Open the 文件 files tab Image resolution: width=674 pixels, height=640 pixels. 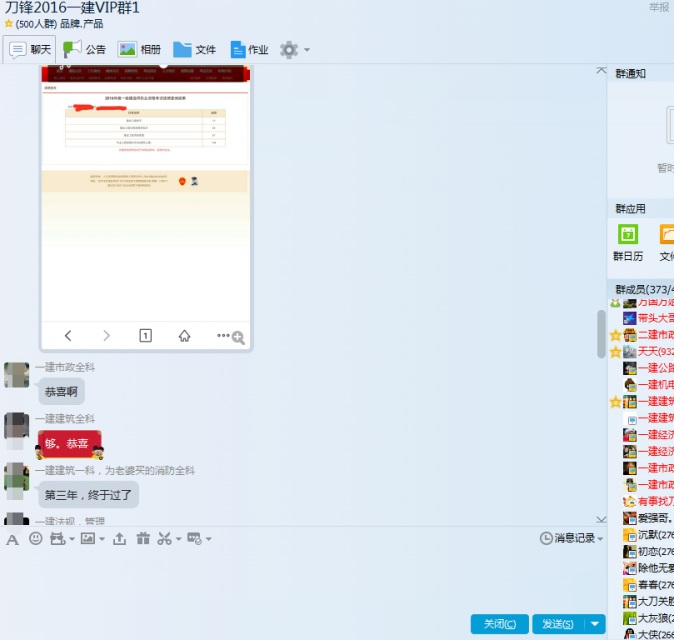click(x=194, y=50)
